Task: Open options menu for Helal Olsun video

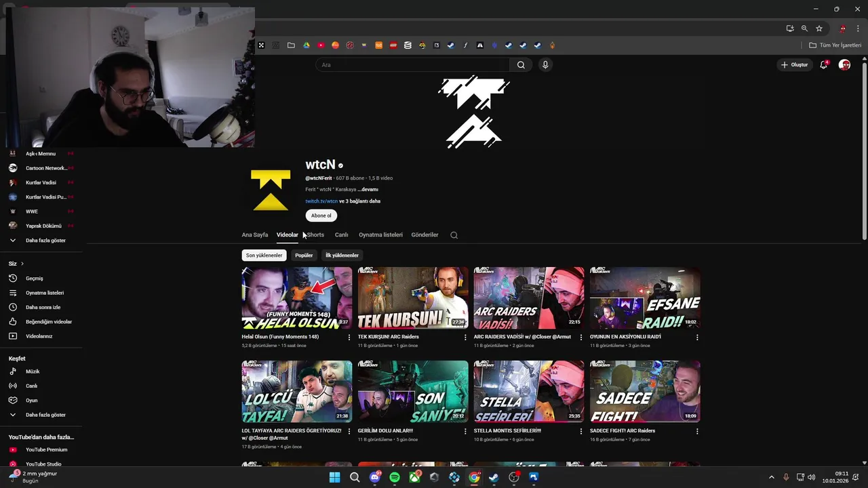Action: click(x=349, y=338)
